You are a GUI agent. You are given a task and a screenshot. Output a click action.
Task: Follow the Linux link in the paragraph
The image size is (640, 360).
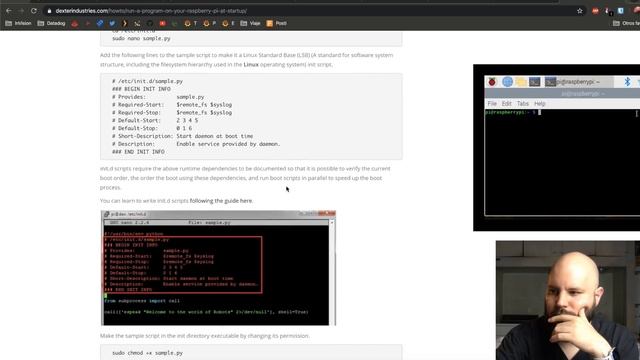(x=251, y=64)
